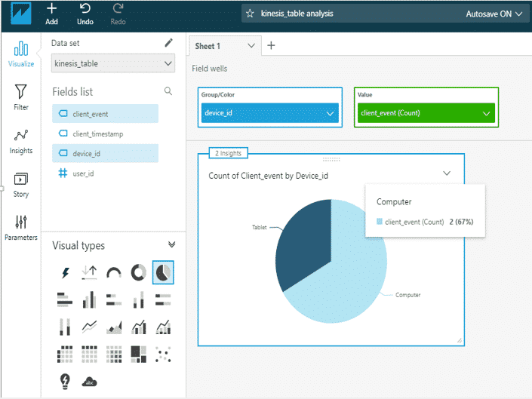This screenshot has width=532, height=399.
Task: Choose the vertical bar chart visual type
Action: (x=89, y=299)
